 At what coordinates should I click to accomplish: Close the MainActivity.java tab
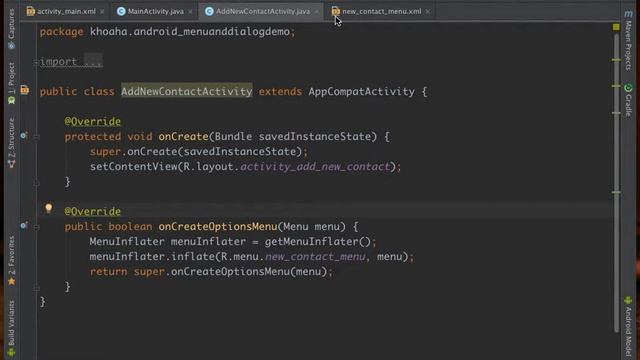coord(190,12)
